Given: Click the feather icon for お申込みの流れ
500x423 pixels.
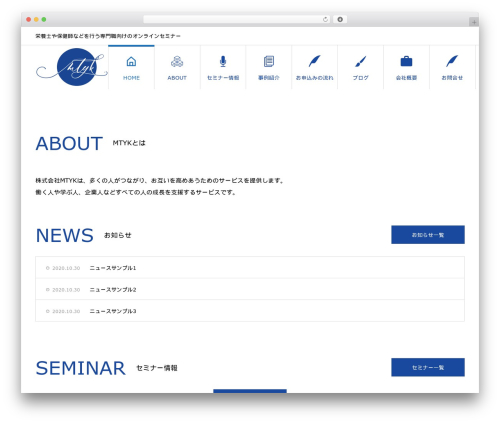Looking at the screenshot, I should tap(314, 61).
